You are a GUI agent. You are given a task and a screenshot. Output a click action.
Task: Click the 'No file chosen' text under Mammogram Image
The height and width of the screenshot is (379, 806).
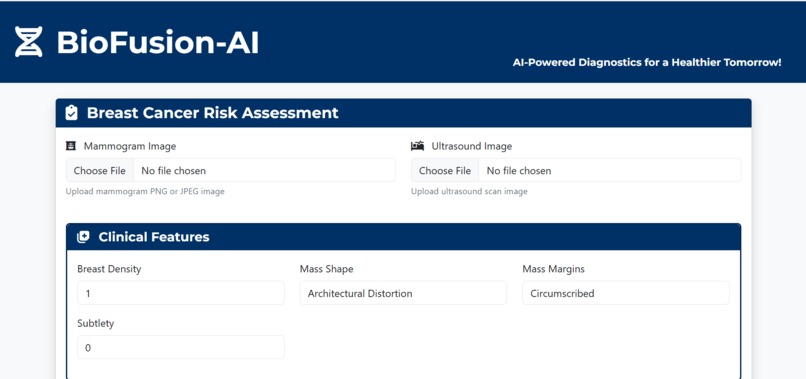click(174, 171)
